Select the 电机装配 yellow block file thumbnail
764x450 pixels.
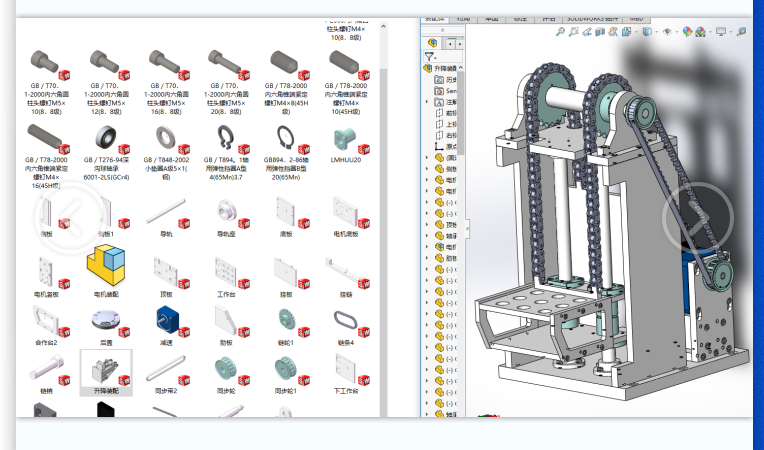coord(105,266)
